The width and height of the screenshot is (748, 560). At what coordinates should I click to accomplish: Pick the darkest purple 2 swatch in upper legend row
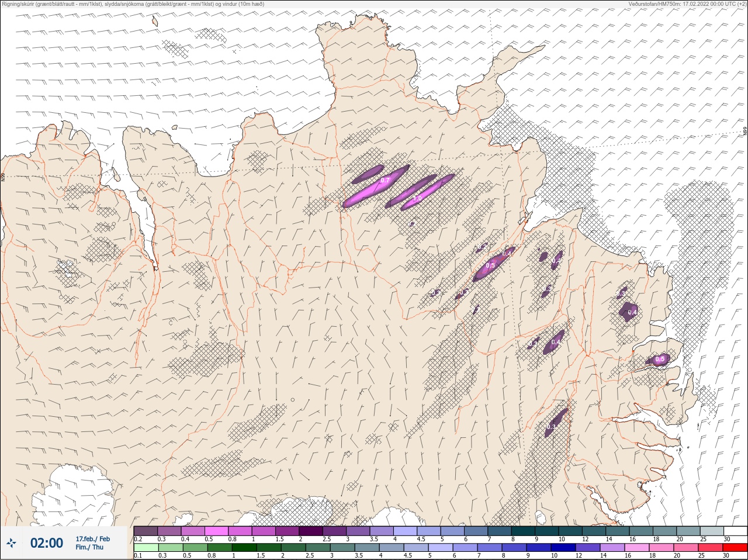pyautogui.click(x=311, y=531)
